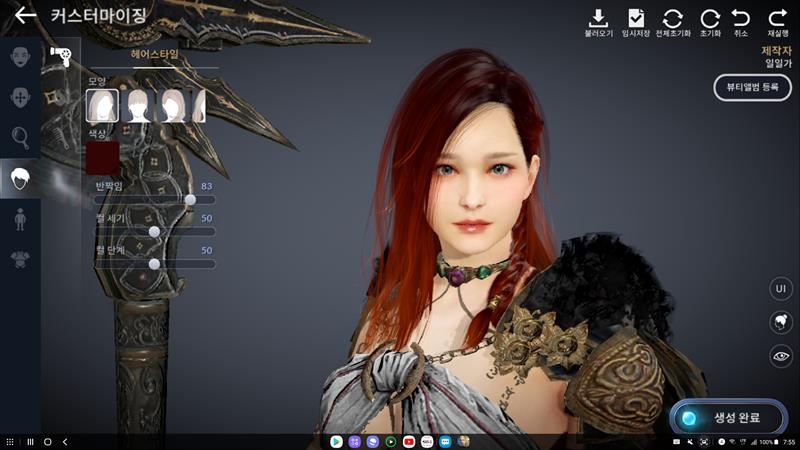Open the face shape adjust category

20,97
